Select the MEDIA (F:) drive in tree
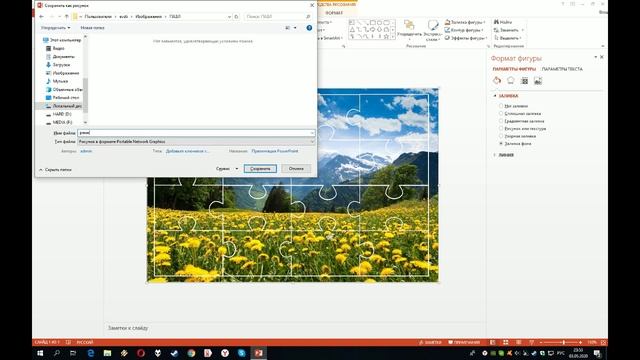 tap(59, 122)
